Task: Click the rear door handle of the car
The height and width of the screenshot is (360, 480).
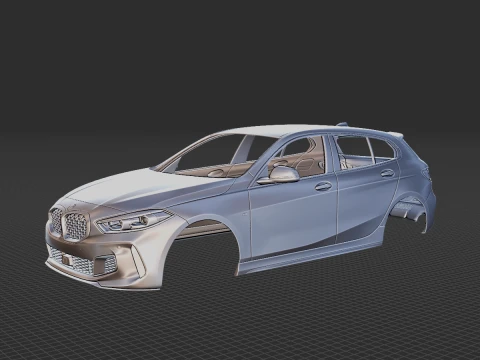Action: coord(387,173)
